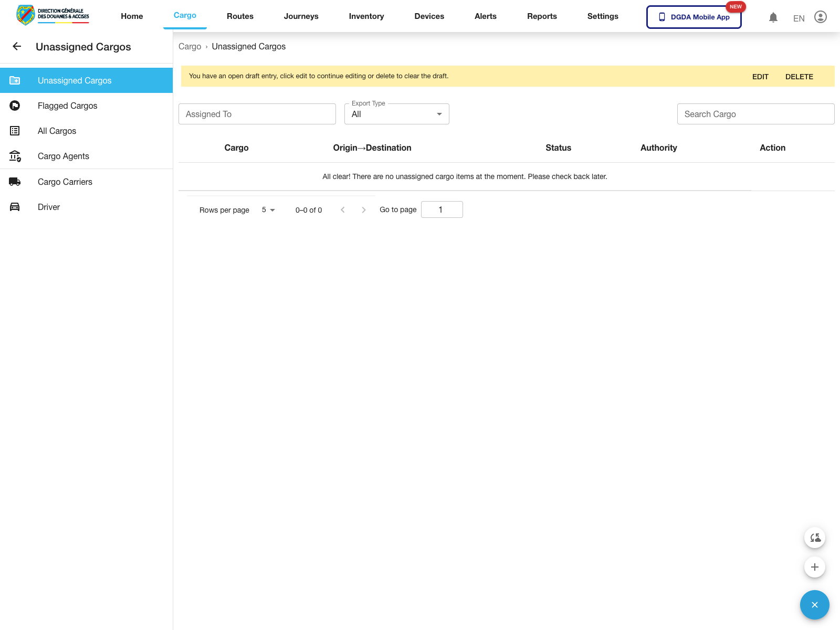Go to the Journeys tab

pyautogui.click(x=301, y=16)
